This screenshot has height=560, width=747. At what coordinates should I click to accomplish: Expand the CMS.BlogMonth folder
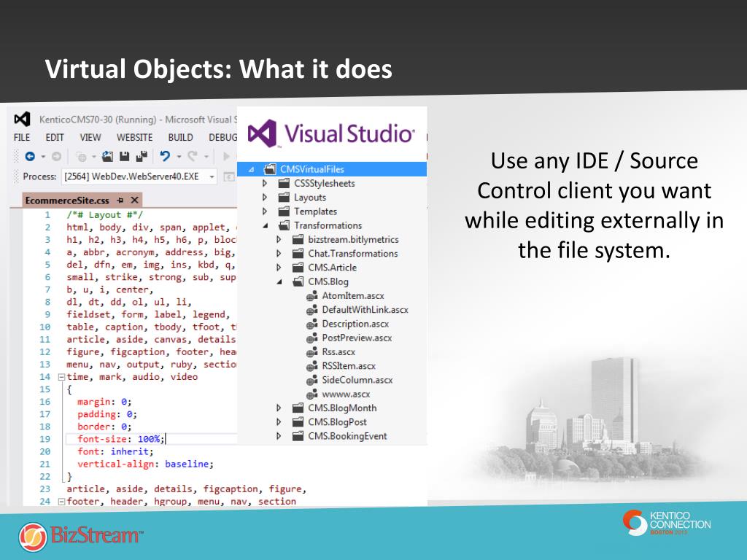(x=279, y=408)
